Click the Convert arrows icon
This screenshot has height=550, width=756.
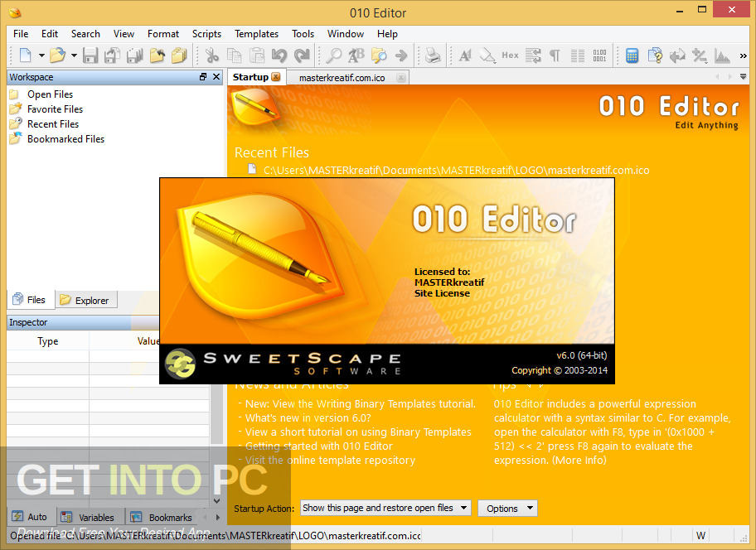click(x=677, y=55)
